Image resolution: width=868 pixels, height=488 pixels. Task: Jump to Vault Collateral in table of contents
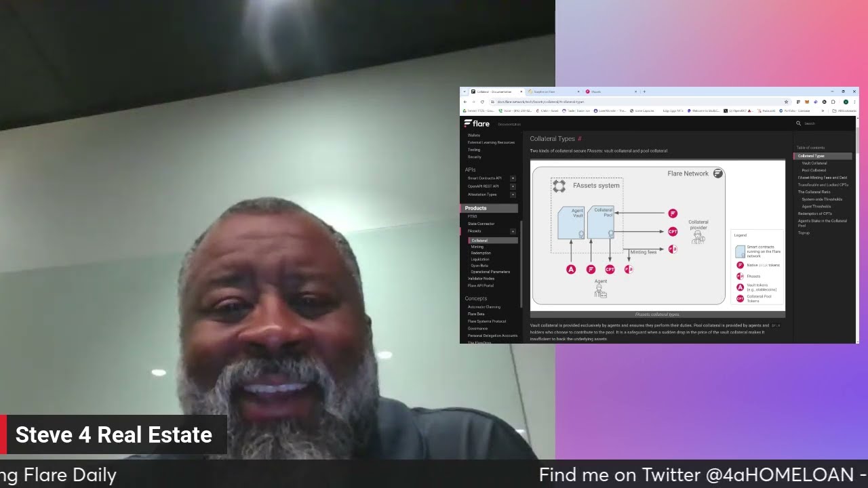(814, 163)
